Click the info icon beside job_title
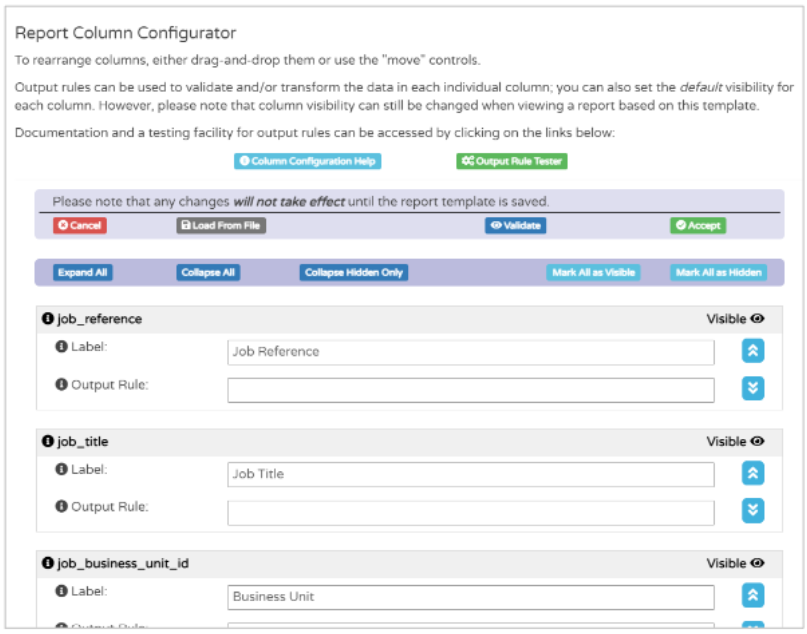Viewport: 807px width, 634px height. pyautogui.click(x=47, y=442)
